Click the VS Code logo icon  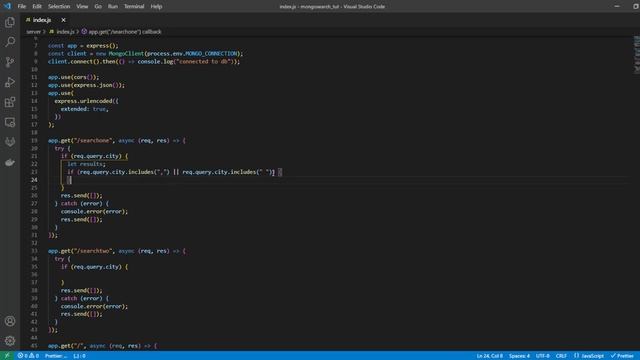coord(7,6)
